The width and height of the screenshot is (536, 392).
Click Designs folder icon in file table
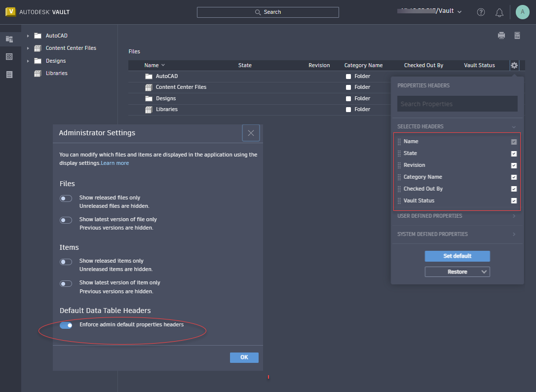click(149, 99)
